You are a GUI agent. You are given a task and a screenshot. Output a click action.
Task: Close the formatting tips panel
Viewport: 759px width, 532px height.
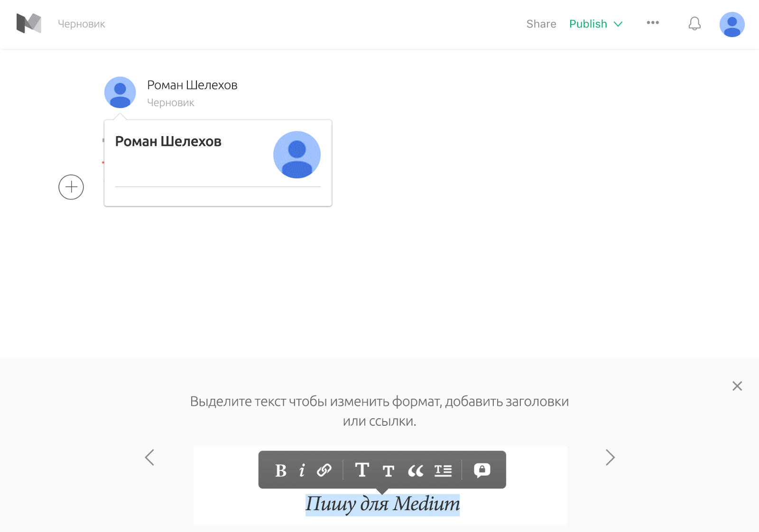[x=737, y=386]
